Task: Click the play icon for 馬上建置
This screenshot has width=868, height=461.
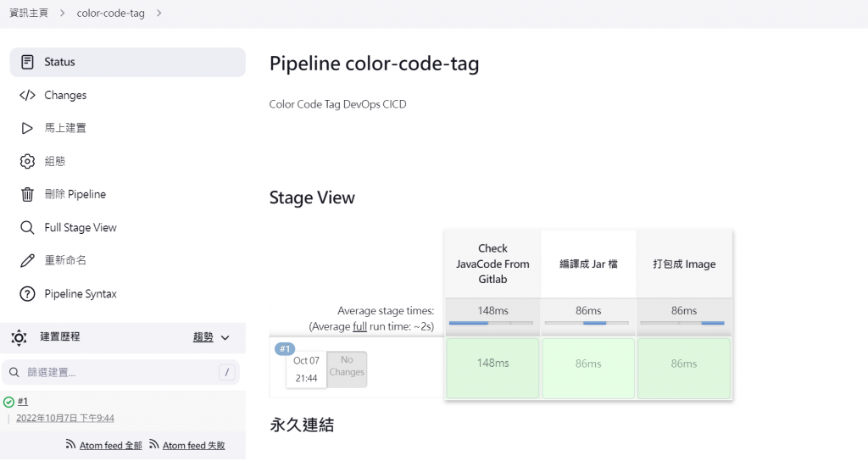Action: coord(27,128)
